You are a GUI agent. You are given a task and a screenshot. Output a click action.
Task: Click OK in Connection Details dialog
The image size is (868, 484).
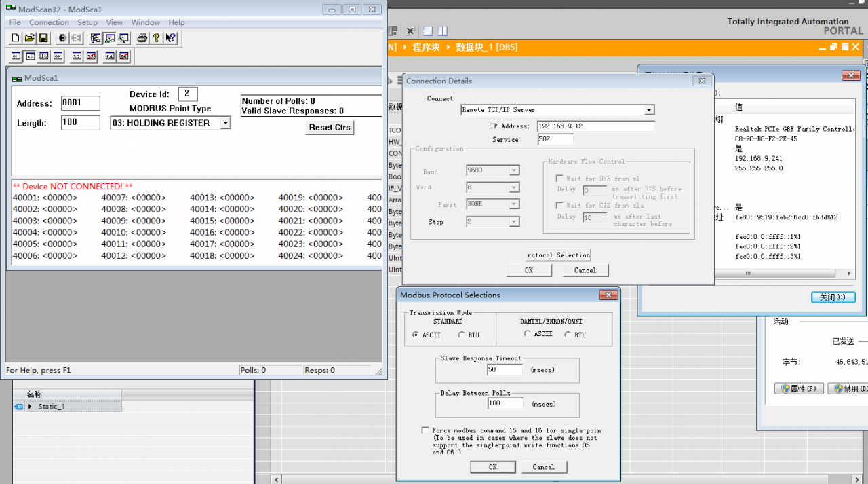click(529, 270)
